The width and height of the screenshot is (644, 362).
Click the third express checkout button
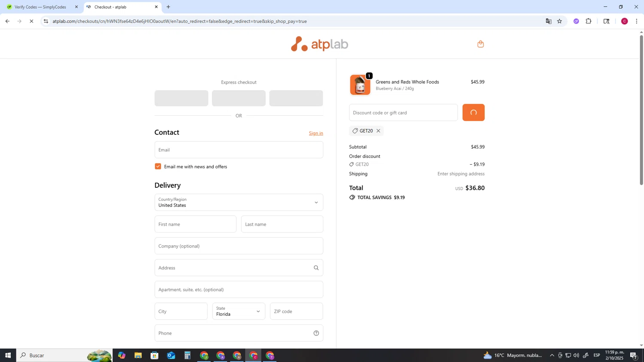click(296, 98)
